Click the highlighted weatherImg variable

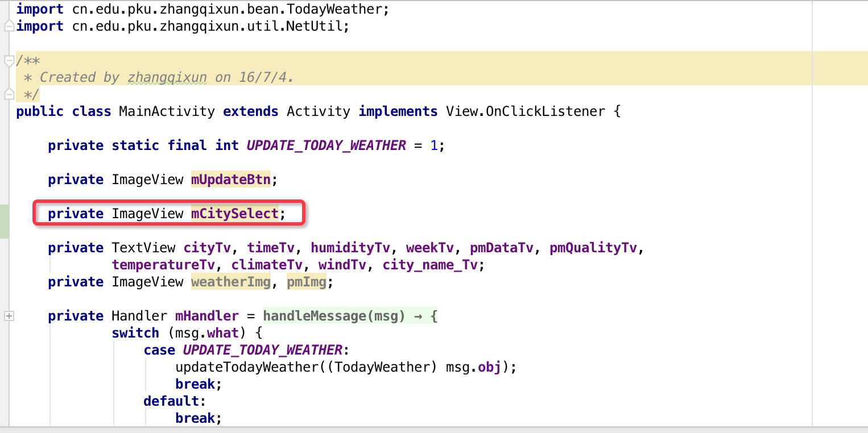(x=230, y=282)
